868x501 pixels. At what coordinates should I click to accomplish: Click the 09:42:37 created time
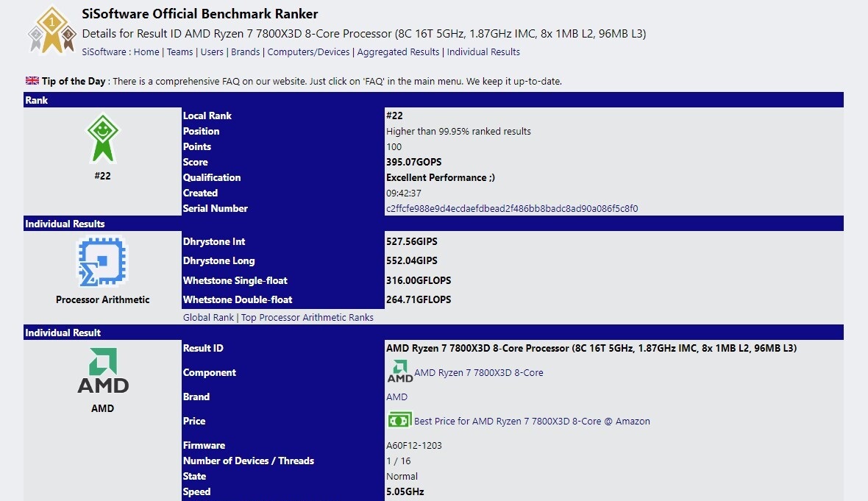click(404, 193)
